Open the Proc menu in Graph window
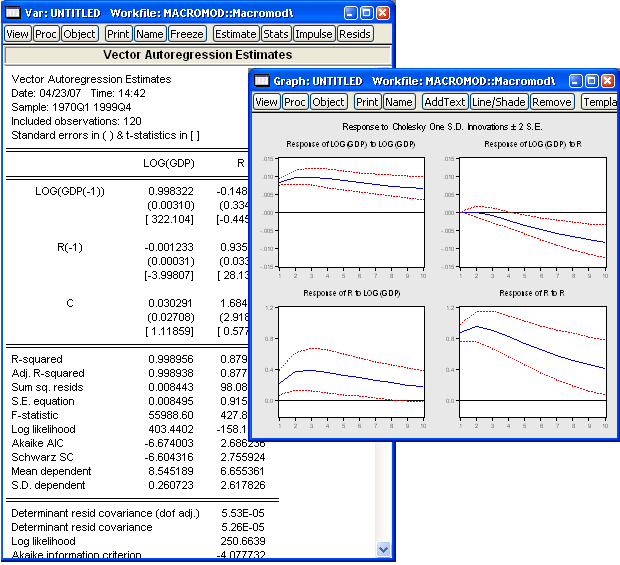The width and height of the screenshot is (620, 565). click(295, 102)
